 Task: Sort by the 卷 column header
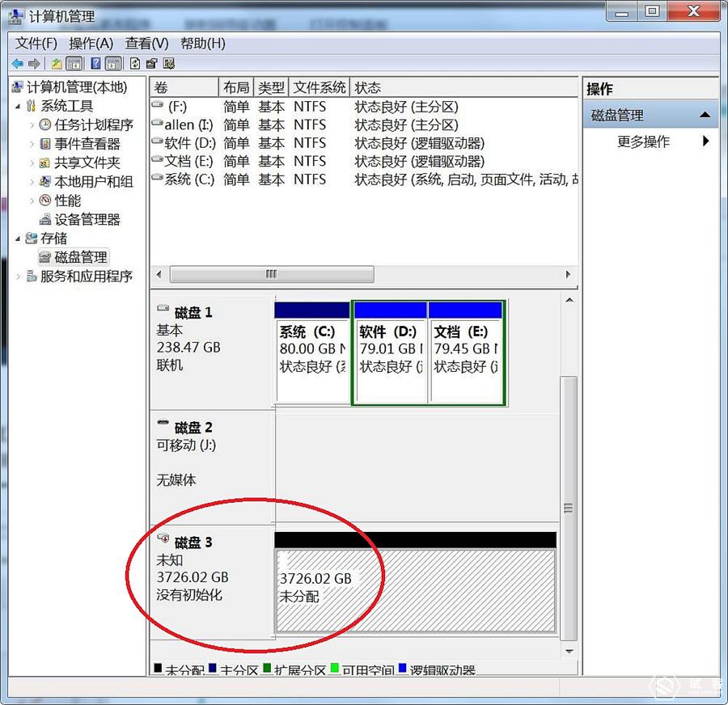click(x=184, y=87)
